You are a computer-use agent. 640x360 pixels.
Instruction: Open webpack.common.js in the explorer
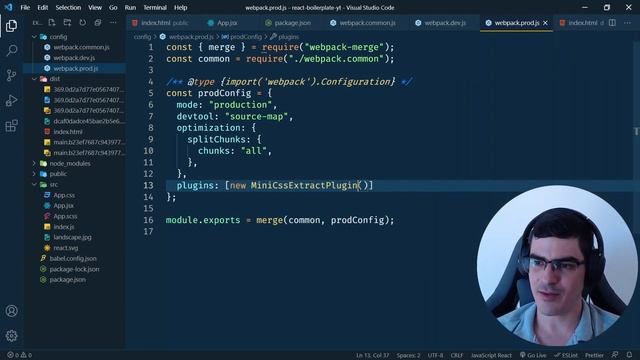click(x=81, y=47)
